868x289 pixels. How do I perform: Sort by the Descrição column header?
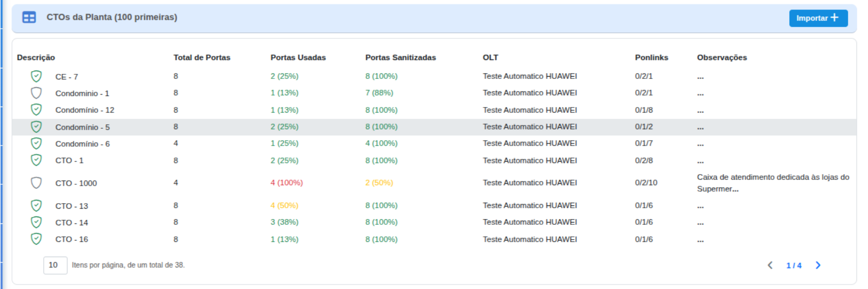tap(36, 58)
